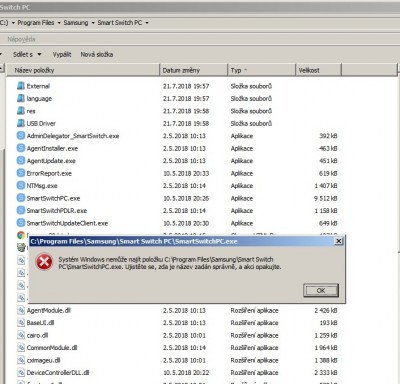Click Smart Switch PC breadcrumb segment
This screenshot has width=400, height=384.
[x=120, y=23]
